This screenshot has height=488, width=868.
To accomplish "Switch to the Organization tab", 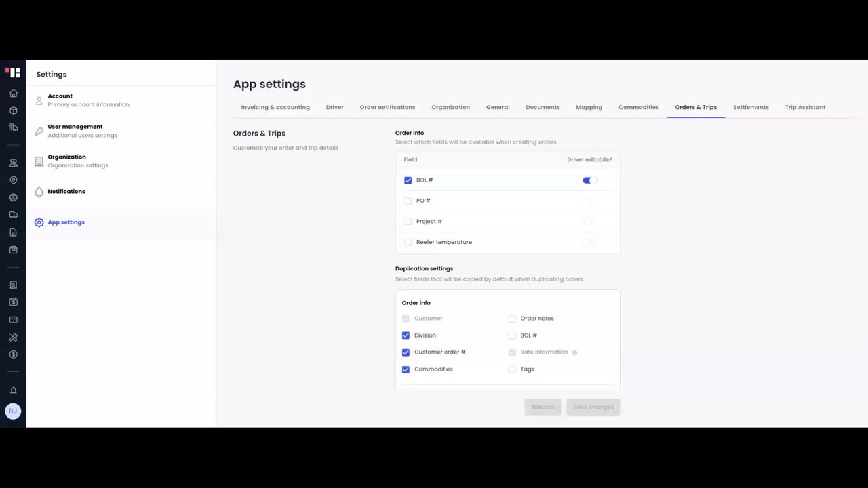I will click(450, 107).
